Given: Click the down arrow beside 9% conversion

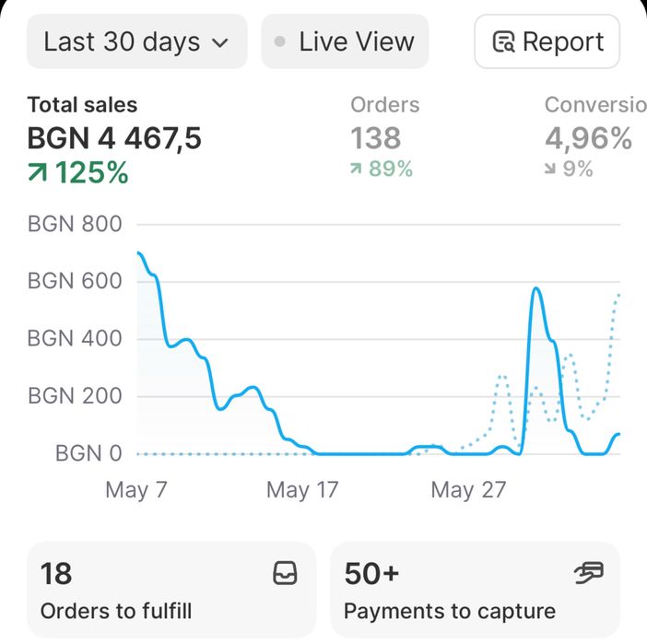Looking at the screenshot, I should [550, 169].
